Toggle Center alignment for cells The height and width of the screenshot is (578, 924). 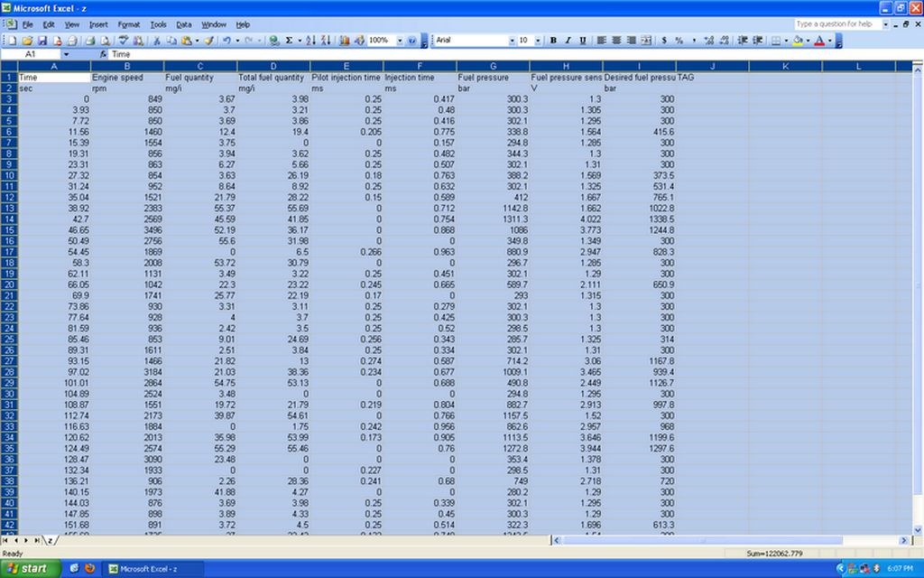pyautogui.click(x=616, y=40)
